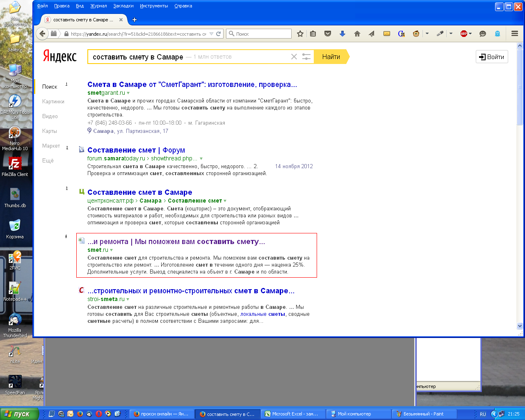Expand the forum.samaratoday.ru result dropdown arrow
The width and height of the screenshot is (525, 420).
(201, 159)
